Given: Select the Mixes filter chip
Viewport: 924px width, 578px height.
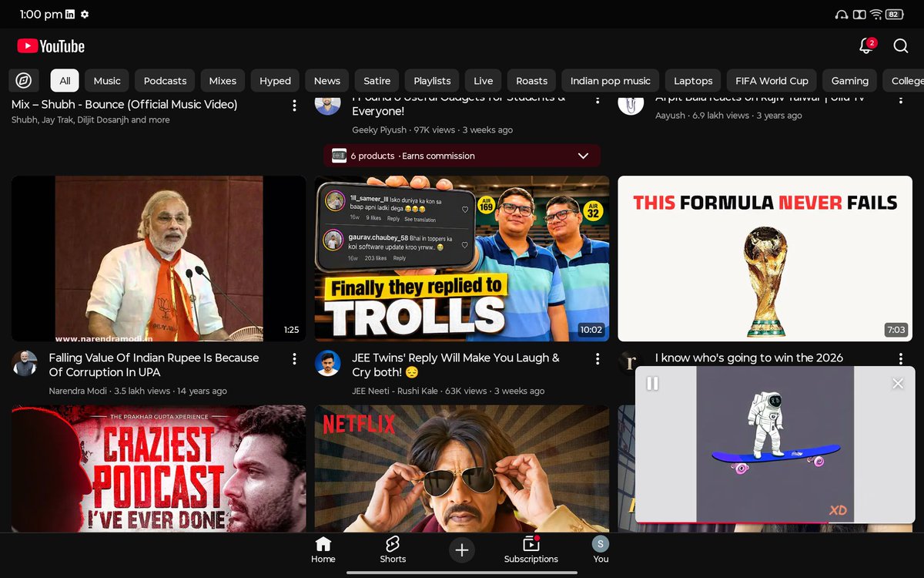Looking at the screenshot, I should pos(223,80).
